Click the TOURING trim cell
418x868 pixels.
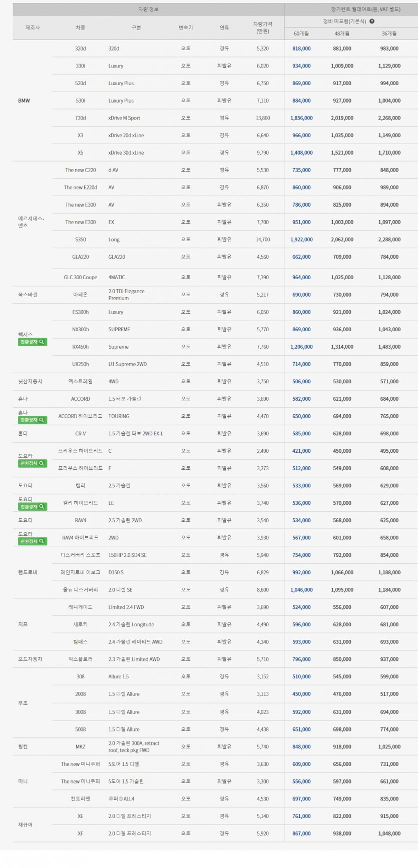tap(119, 416)
